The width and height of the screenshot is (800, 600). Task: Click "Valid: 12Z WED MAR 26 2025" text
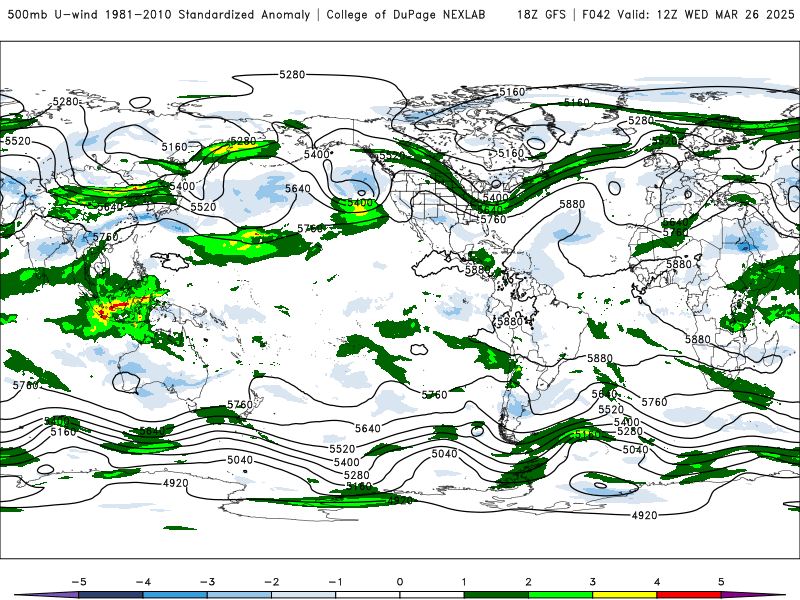click(x=706, y=14)
